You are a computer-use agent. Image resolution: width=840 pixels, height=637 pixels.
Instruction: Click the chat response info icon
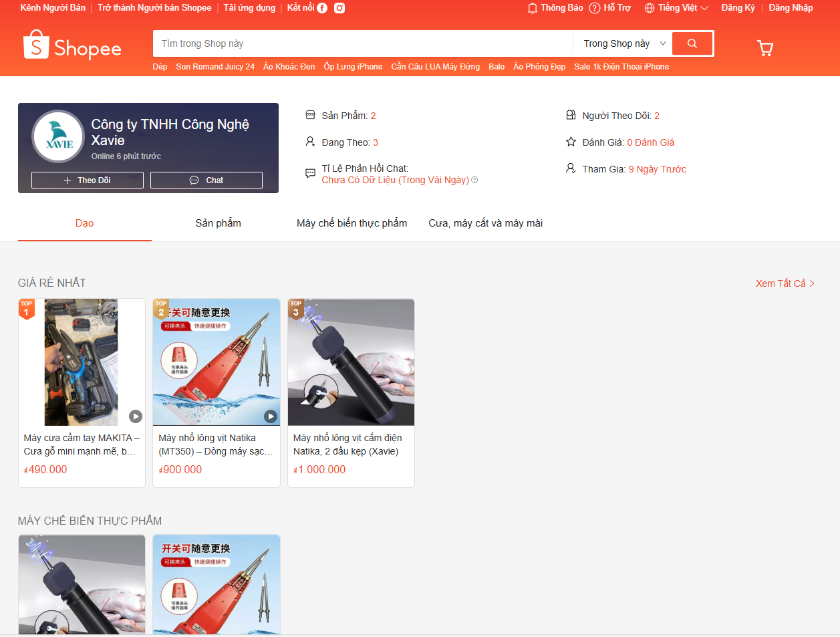474,180
